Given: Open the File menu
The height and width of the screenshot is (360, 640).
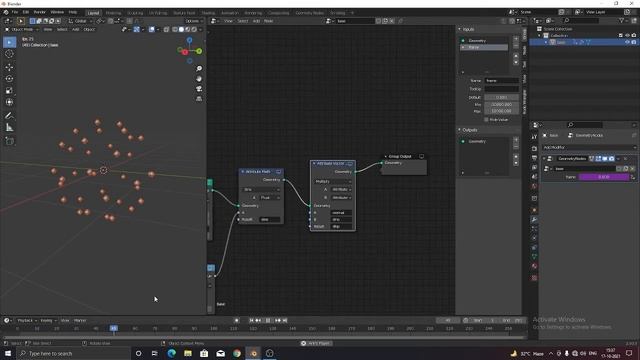Looking at the screenshot, I should point(15,12).
